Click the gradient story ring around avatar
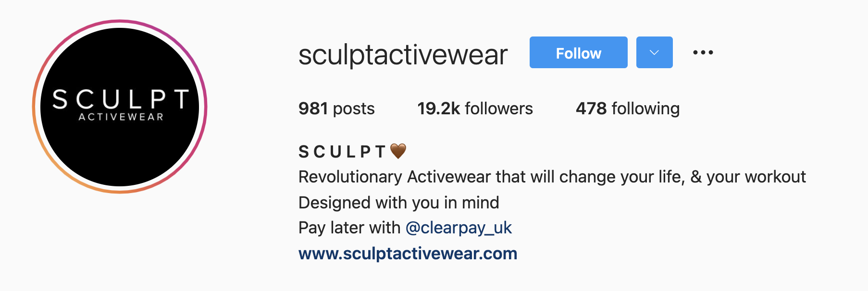Image resolution: width=868 pixels, height=291 pixels. click(x=120, y=22)
